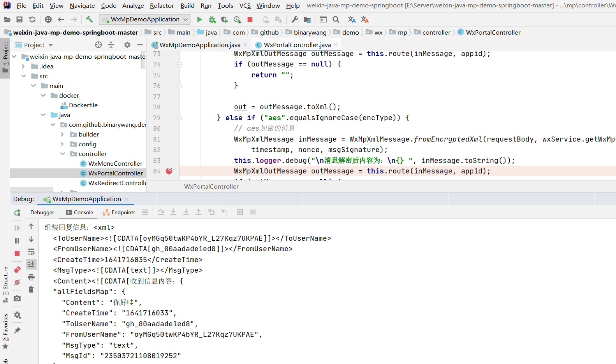Stop the process with the red square in top toolbar
Screen dimensions: 616x364
[250, 19]
